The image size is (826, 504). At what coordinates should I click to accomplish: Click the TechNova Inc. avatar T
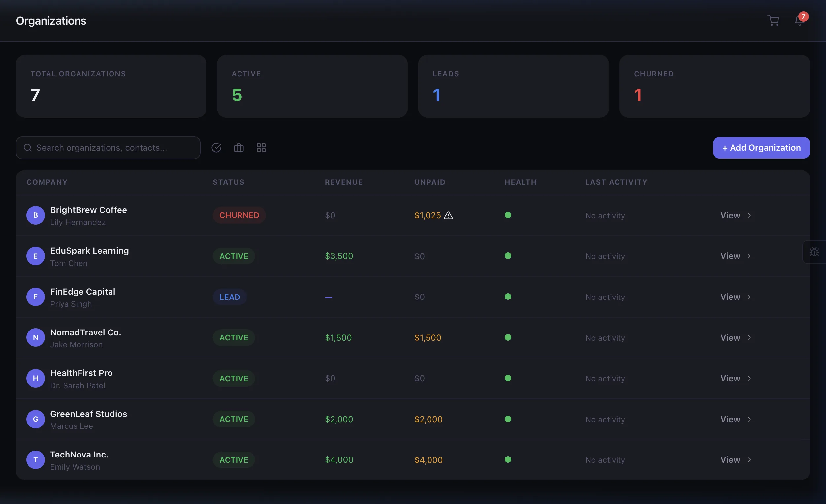point(36,460)
